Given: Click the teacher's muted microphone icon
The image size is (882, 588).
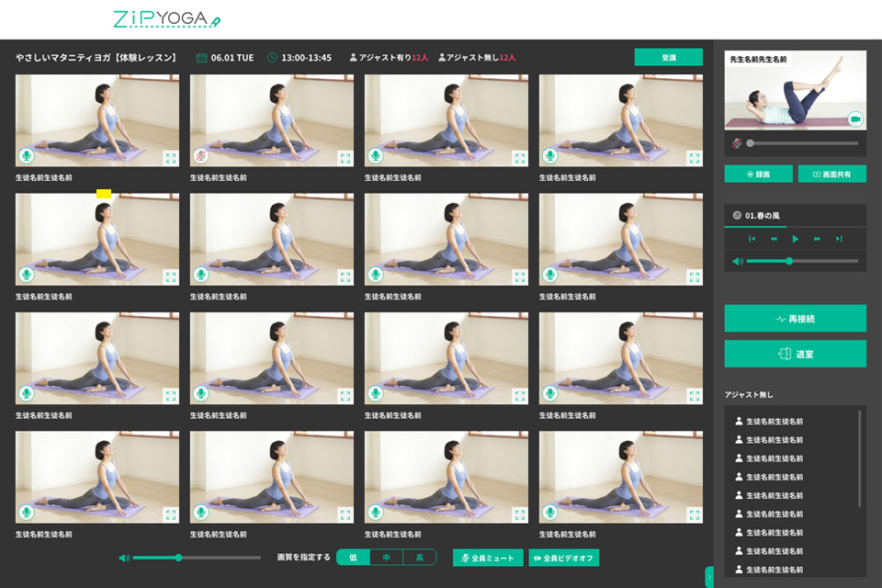Looking at the screenshot, I should point(736,143).
